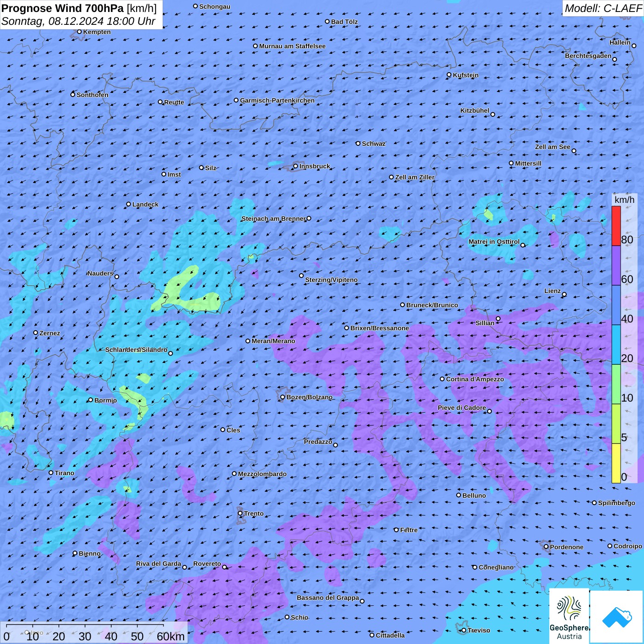644x644 pixels.
Task: Click the 'Riva del Garda' label
Action: [159, 563]
